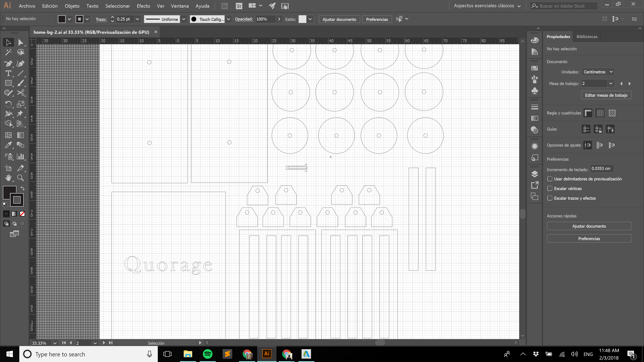The height and width of the screenshot is (362, 644).
Task: Select the Zoom tool
Action: click(21, 178)
